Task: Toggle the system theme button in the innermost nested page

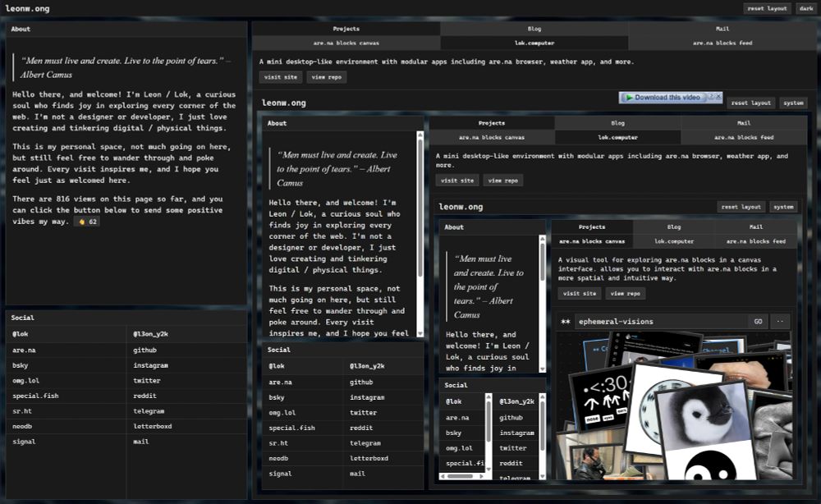Action: click(783, 207)
